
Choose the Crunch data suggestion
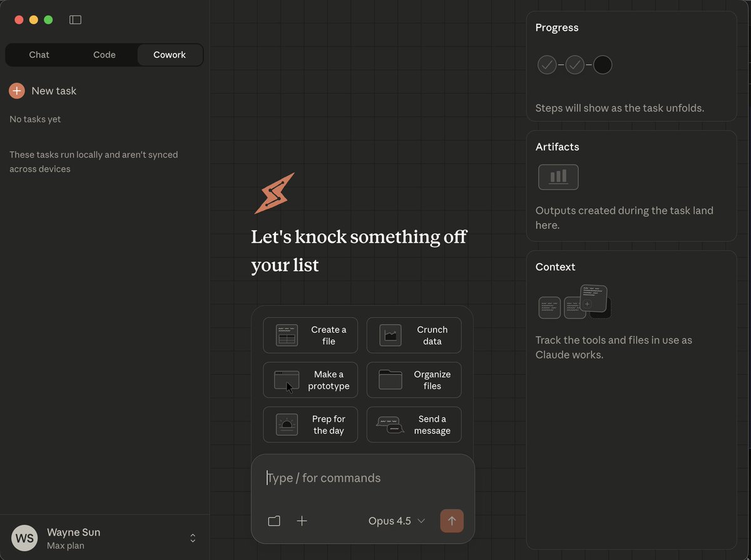414,335
